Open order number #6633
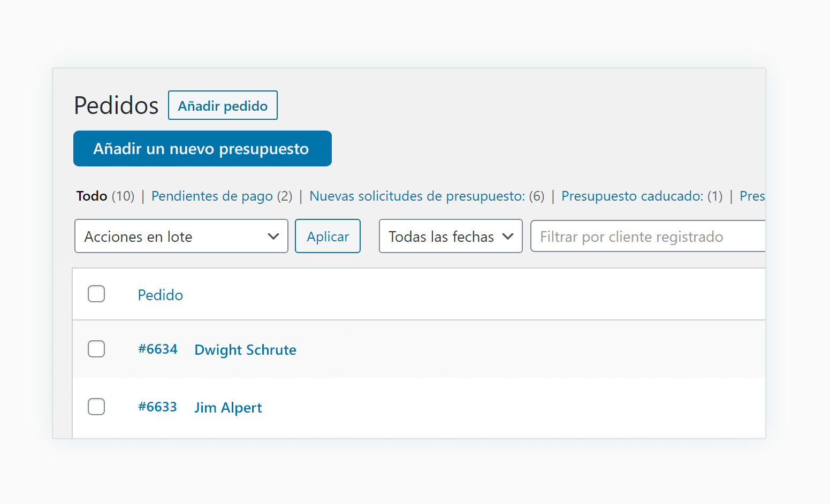This screenshot has width=830, height=504. coord(158,407)
